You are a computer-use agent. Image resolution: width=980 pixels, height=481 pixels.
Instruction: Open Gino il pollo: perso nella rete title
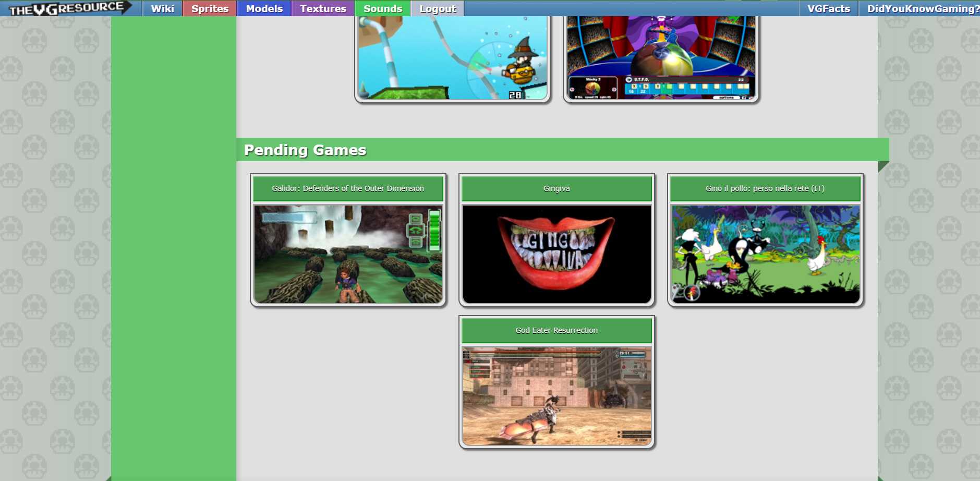(x=765, y=188)
